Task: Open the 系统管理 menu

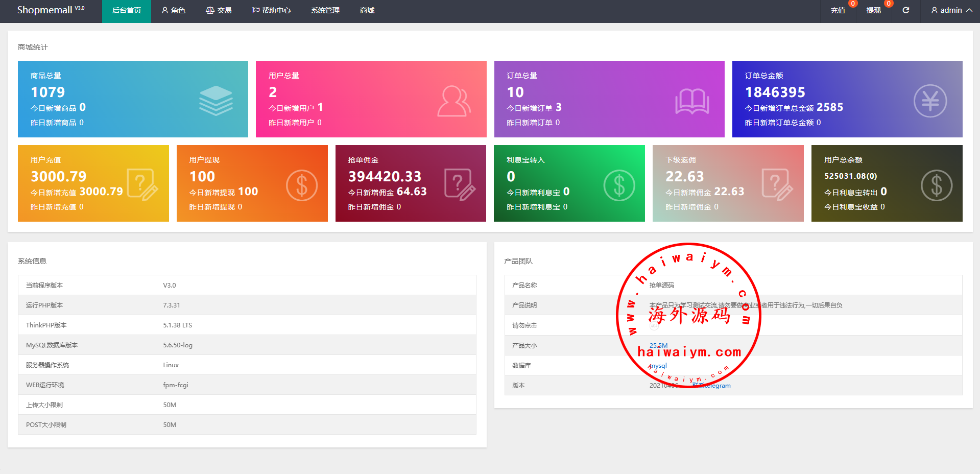Action: pos(325,10)
